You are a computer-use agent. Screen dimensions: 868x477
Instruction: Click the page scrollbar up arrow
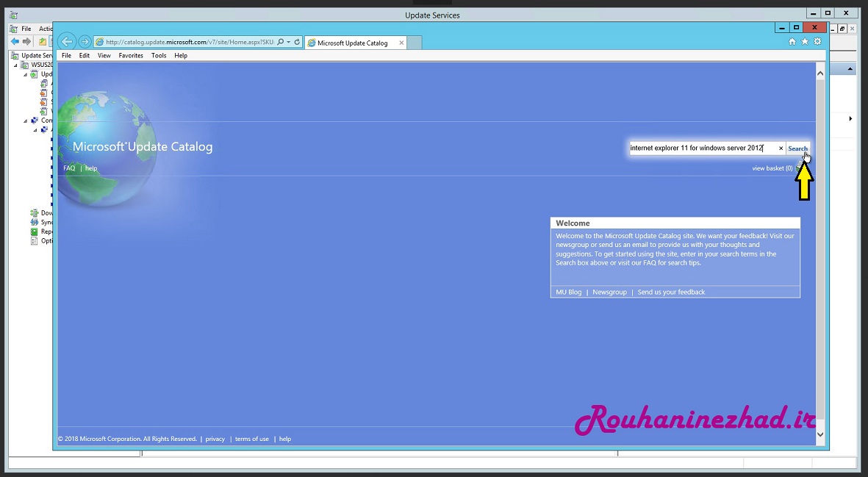click(x=820, y=73)
